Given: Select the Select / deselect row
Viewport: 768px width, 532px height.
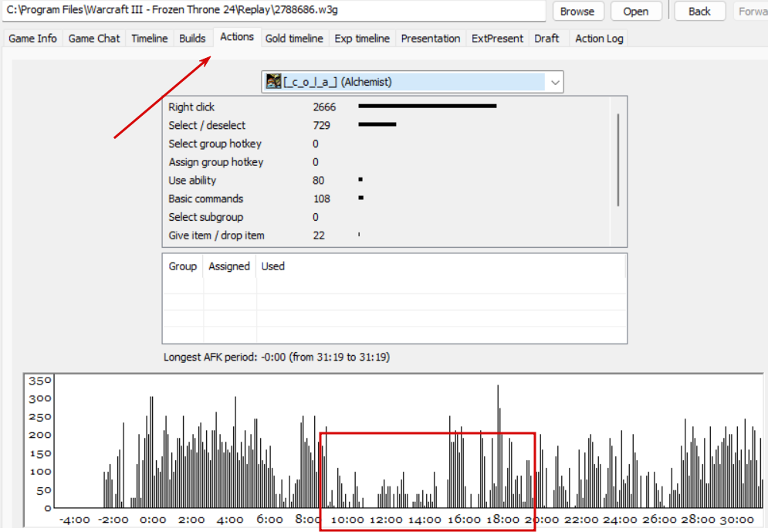Looking at the screenshot, I should click(x=386, y=125).
